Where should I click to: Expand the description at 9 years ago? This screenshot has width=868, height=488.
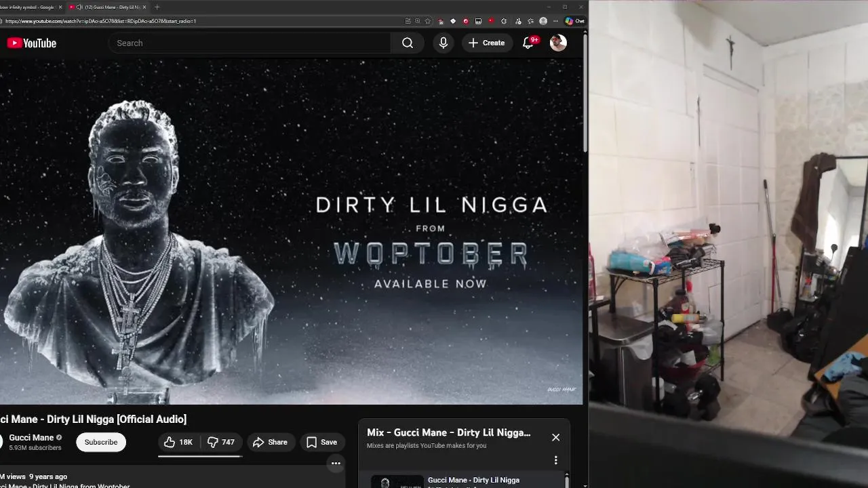(x=48, y=476)
